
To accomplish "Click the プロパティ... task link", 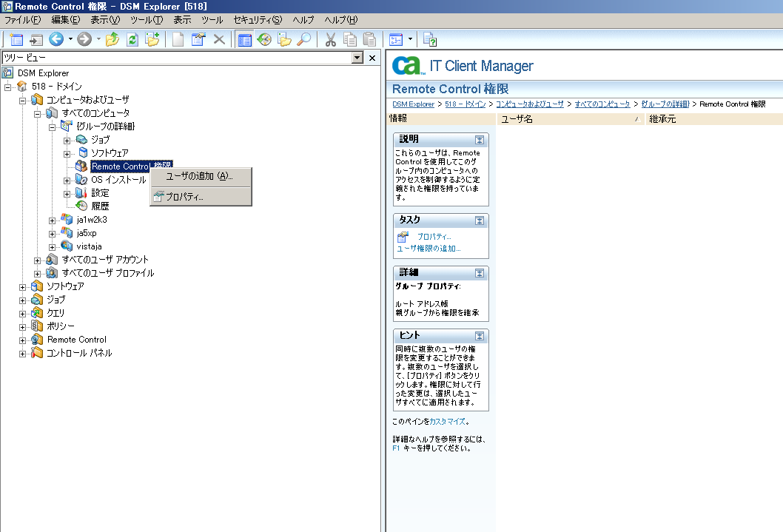I will coord(434,237).
